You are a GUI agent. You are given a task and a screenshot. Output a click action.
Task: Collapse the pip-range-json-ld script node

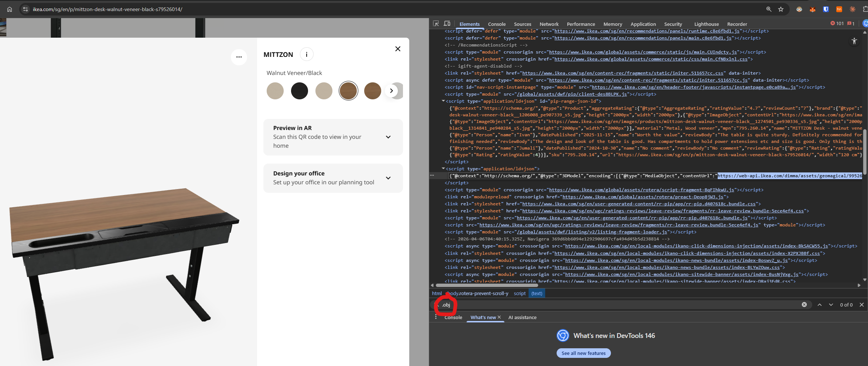(443, 101)
